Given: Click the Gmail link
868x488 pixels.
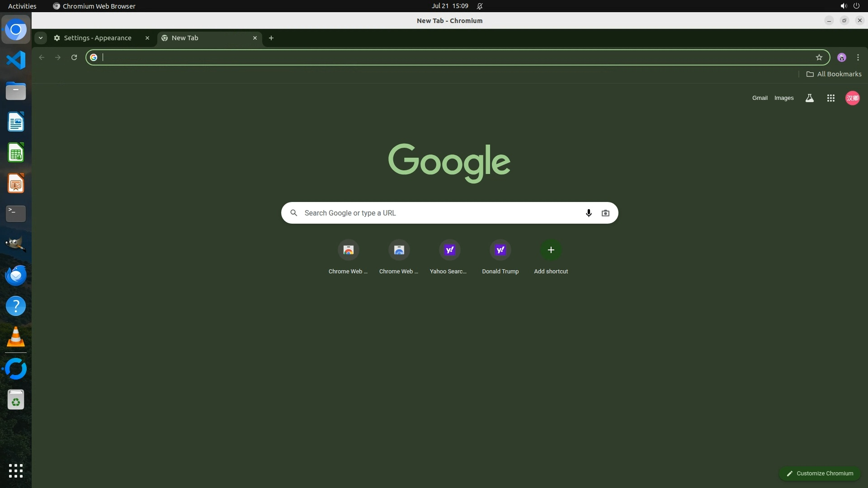Looking at the screenshot, I should (x=759, y=98).
